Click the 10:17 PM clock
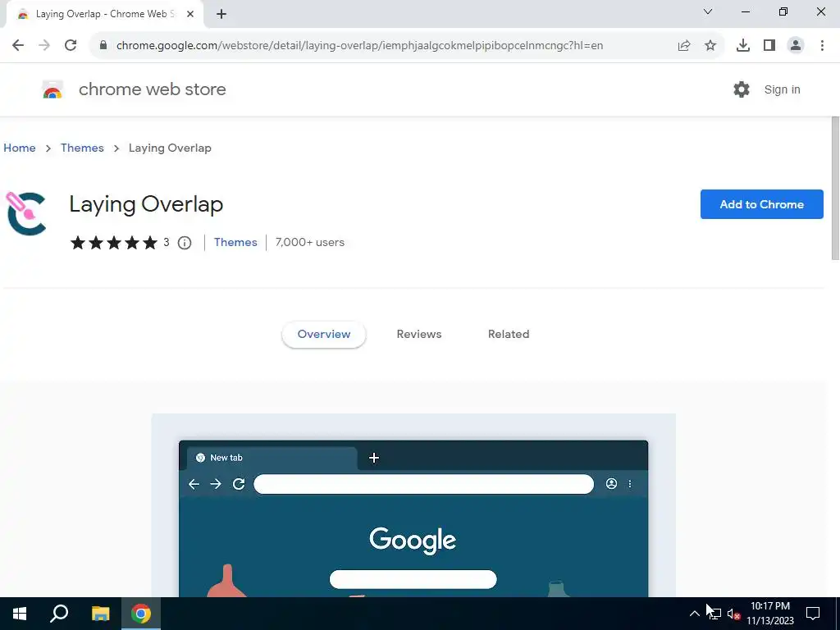 pos(769,606)
